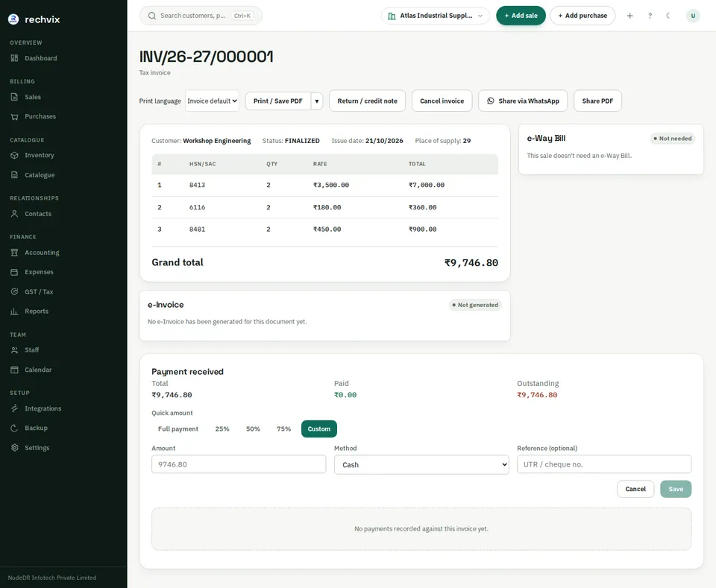The width and height of the screenshot is (716, 588).
Task: Toggle dark mode moon icon
Action: [668, 16]
